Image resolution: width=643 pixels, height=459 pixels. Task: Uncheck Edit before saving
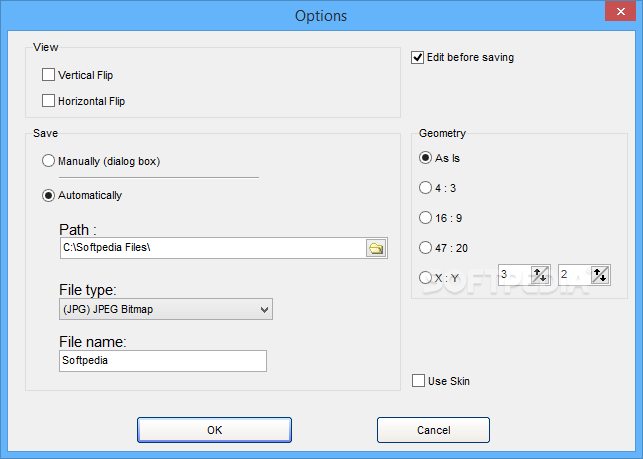417,57
